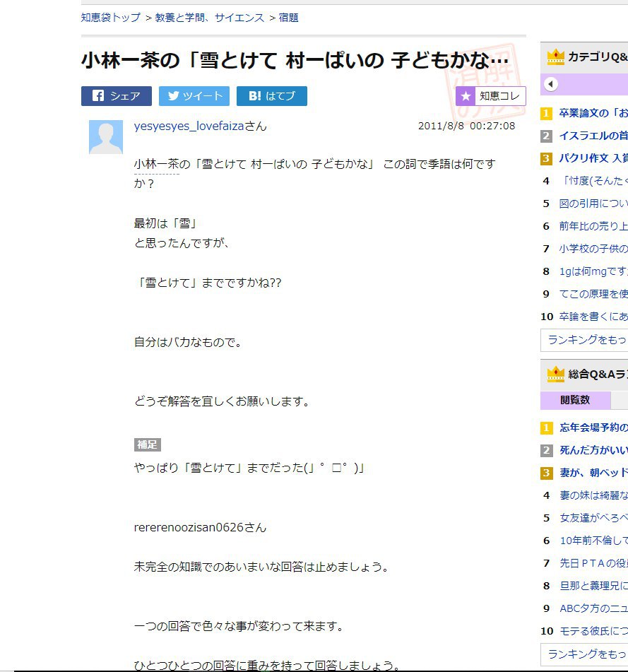The width and height of the screenshot is (628, 672).
Task: Click the upper ランキングをもっ button under category ranking
Action: tap(584, 340)
